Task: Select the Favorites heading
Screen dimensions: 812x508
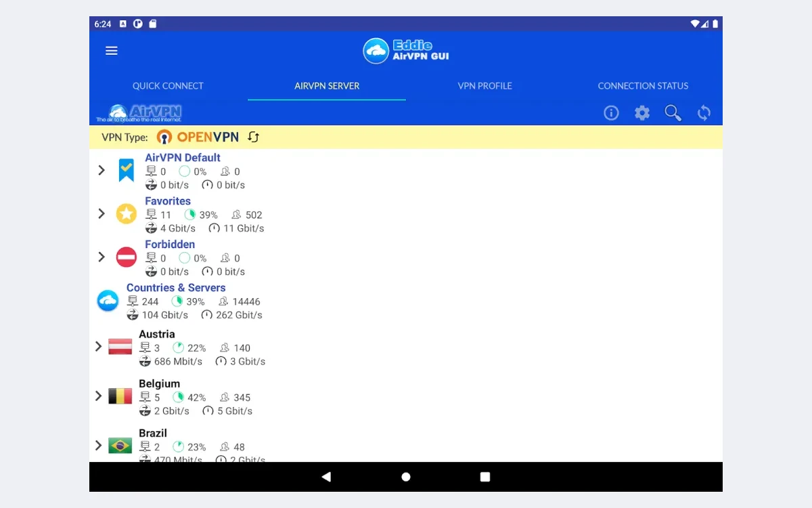Action: pos(168,200)
